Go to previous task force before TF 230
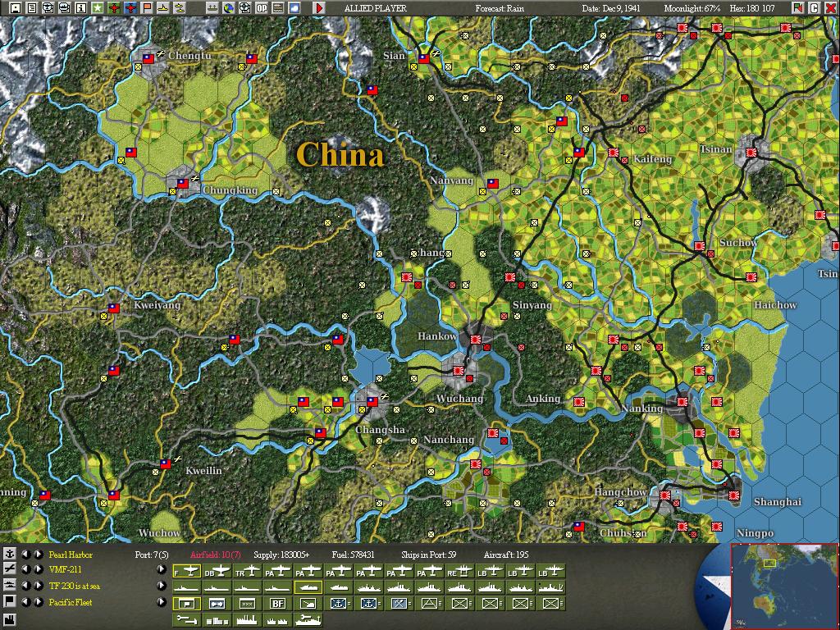 pos(25,586)
